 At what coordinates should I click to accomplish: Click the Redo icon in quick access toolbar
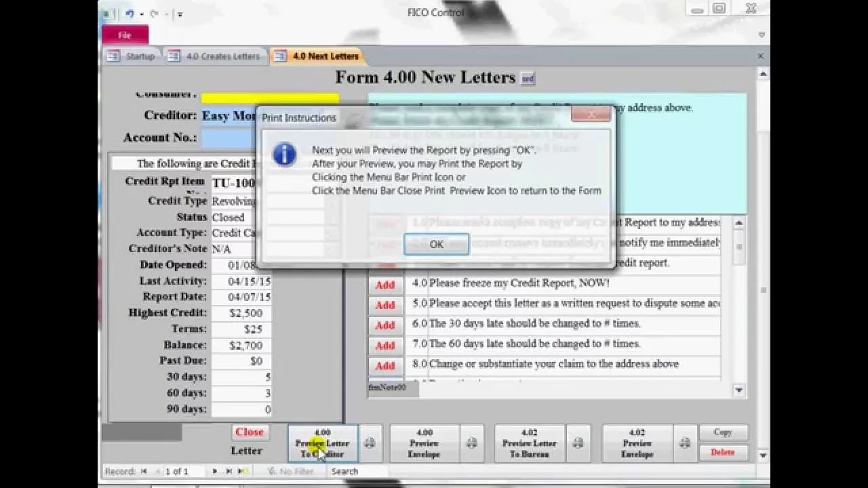tap(154, 13)
